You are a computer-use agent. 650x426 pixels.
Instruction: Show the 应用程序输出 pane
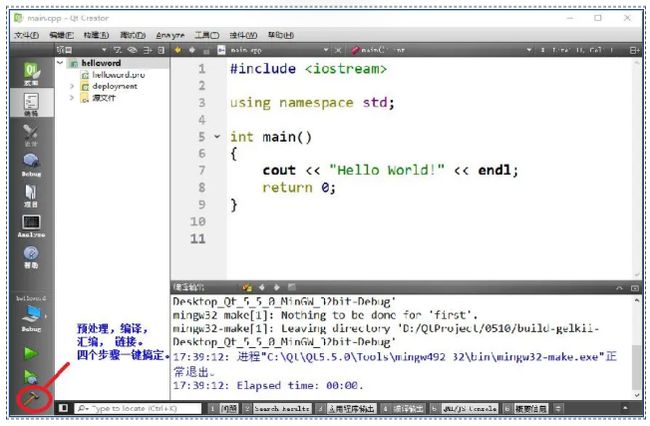346,409
